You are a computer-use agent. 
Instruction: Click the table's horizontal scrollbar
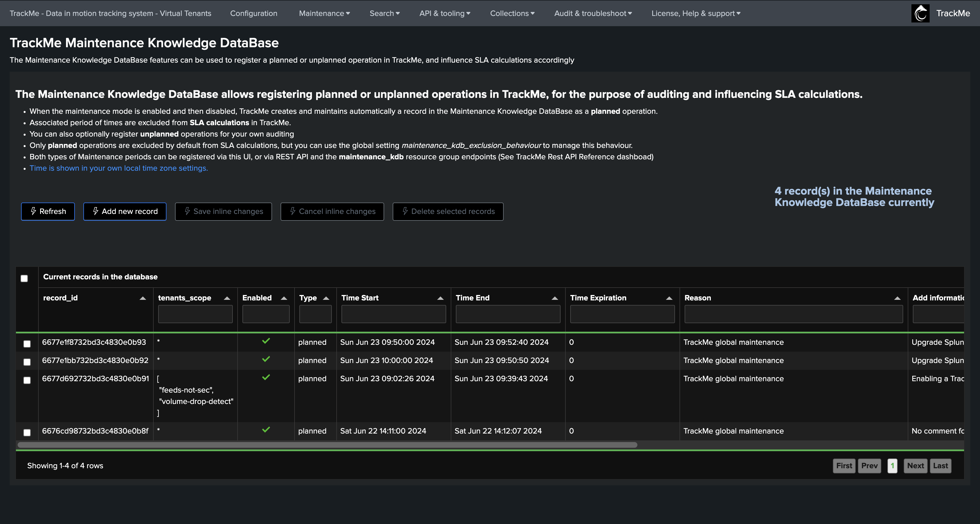(x=327, y=445)
